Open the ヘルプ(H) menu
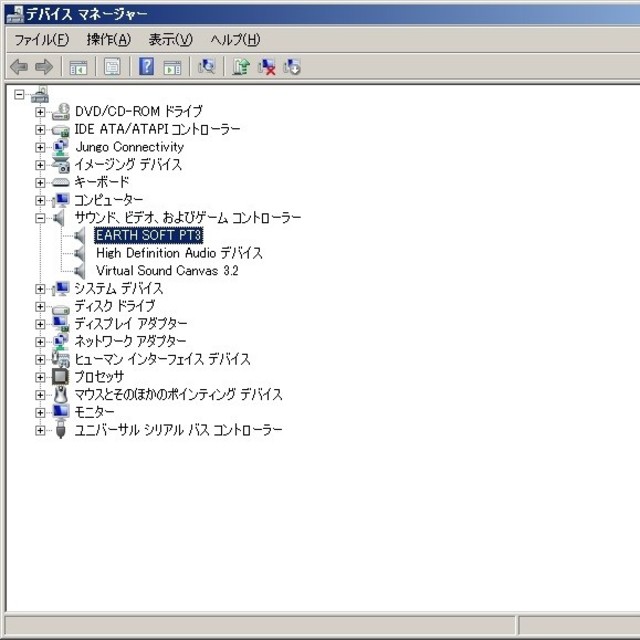The height and width of the screenshot is (640, 640). 235,40
